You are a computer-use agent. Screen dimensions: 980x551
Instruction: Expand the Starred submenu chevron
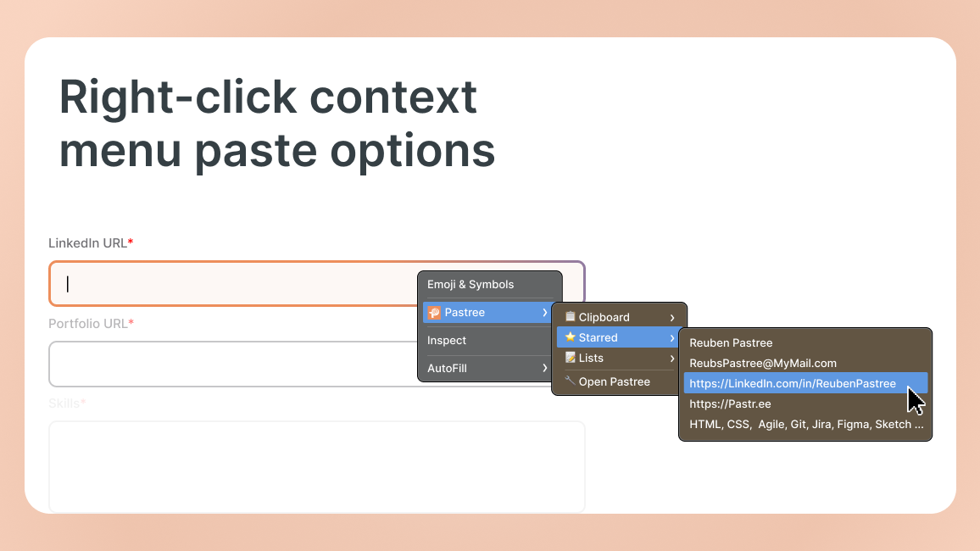(x=674, y=337)
